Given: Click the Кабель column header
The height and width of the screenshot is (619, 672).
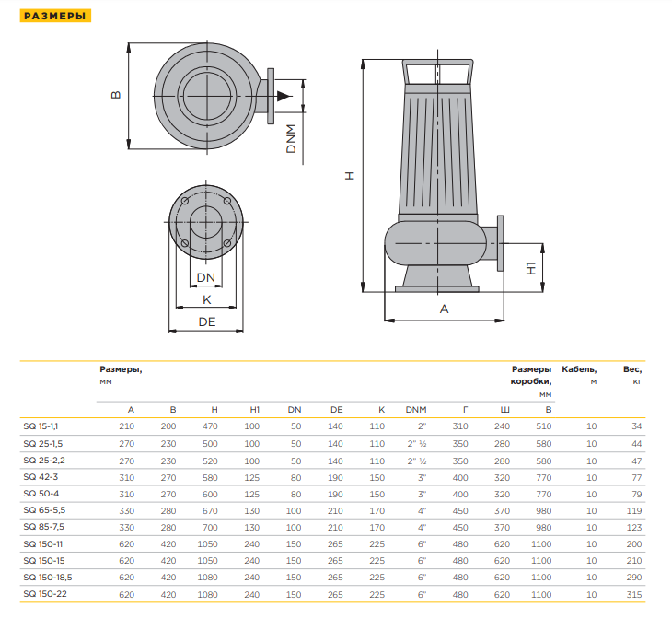Looking at the screenshot, I should pyautogui.click(x=579, y=368).
